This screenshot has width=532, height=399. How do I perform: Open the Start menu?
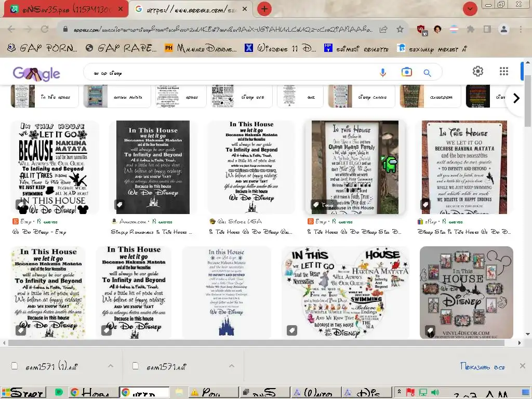click(x=23, y=393)
